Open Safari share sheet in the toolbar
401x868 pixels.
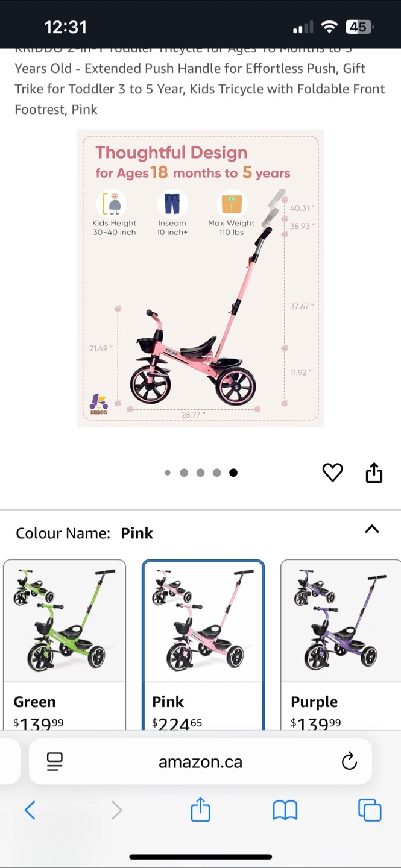pyautogui.click(x=200, y=809)
